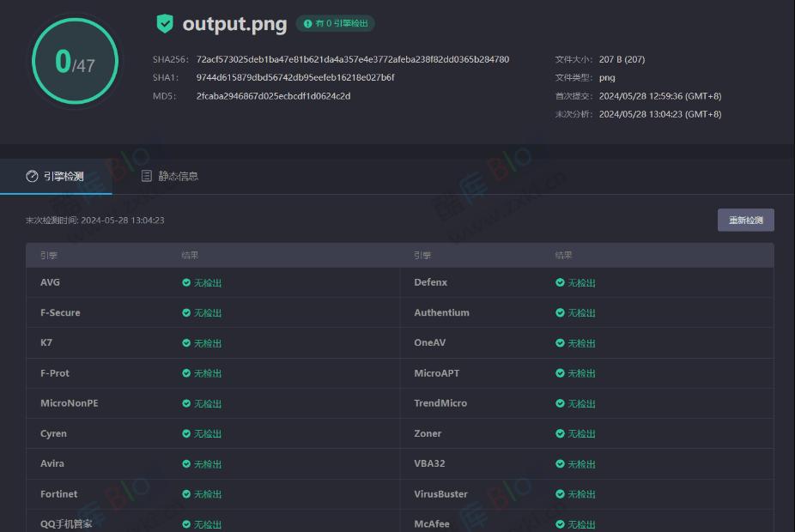Click the SHA256 hash value

[x=352, y=60]
